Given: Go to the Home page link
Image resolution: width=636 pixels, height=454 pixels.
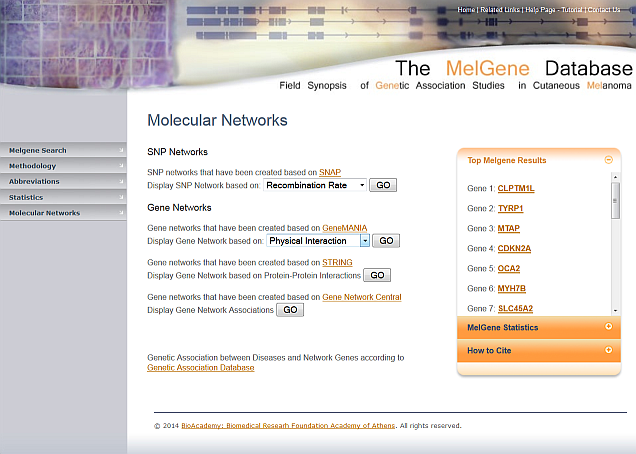Looking at the screenshot, I should point(466,10).
